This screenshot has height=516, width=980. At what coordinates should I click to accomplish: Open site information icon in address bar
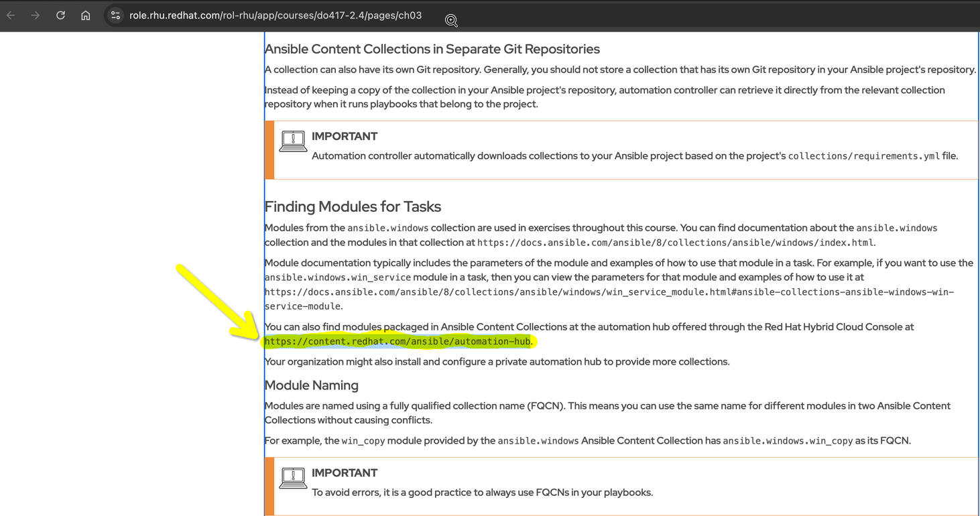(x=115, y=15)
